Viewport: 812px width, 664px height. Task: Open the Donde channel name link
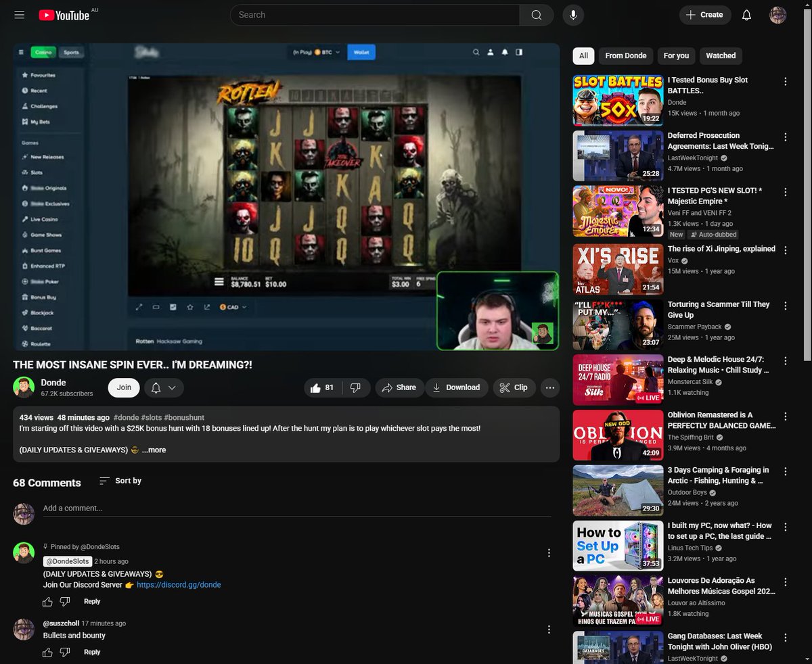click(53, 383)
